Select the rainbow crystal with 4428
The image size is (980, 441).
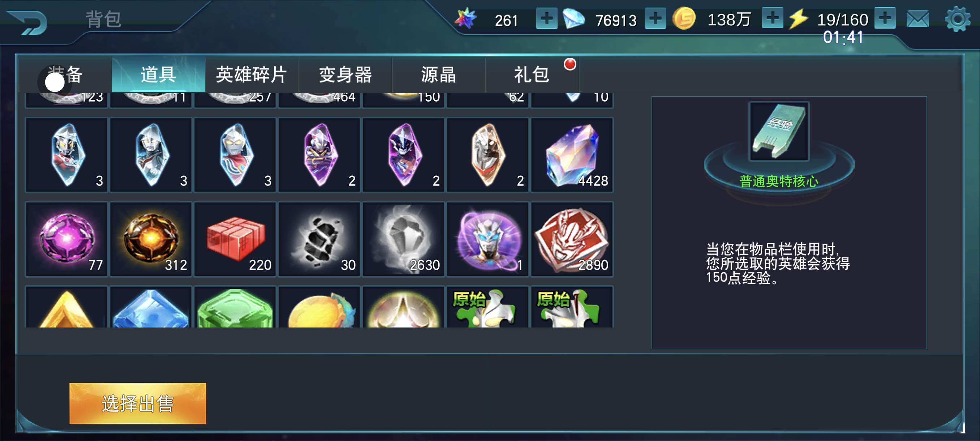pyautogui.click(x=572, y=155)
